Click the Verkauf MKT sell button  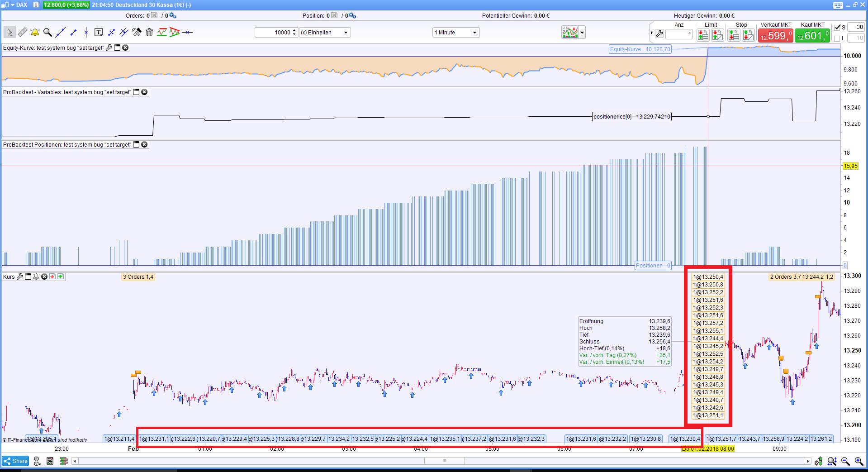coord(775,35)
